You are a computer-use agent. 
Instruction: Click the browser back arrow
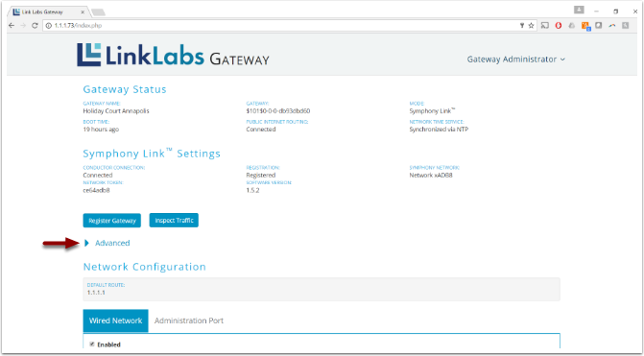(x=12, y=26)
